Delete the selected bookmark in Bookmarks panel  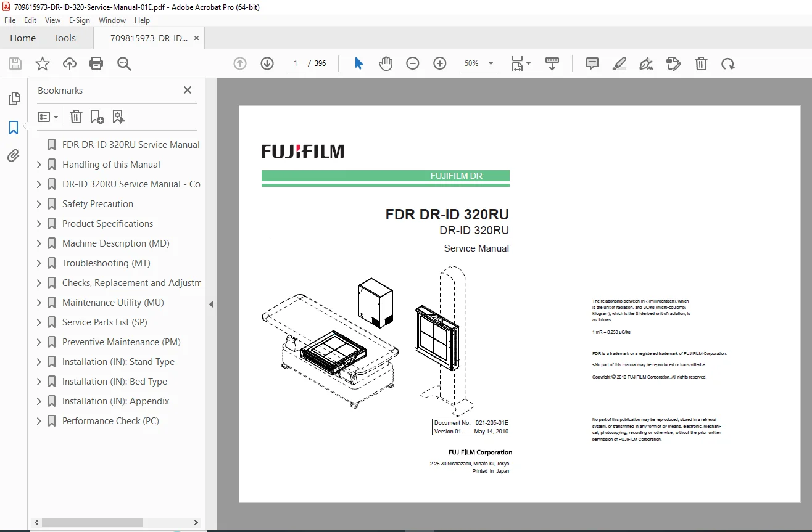[76, 117]
